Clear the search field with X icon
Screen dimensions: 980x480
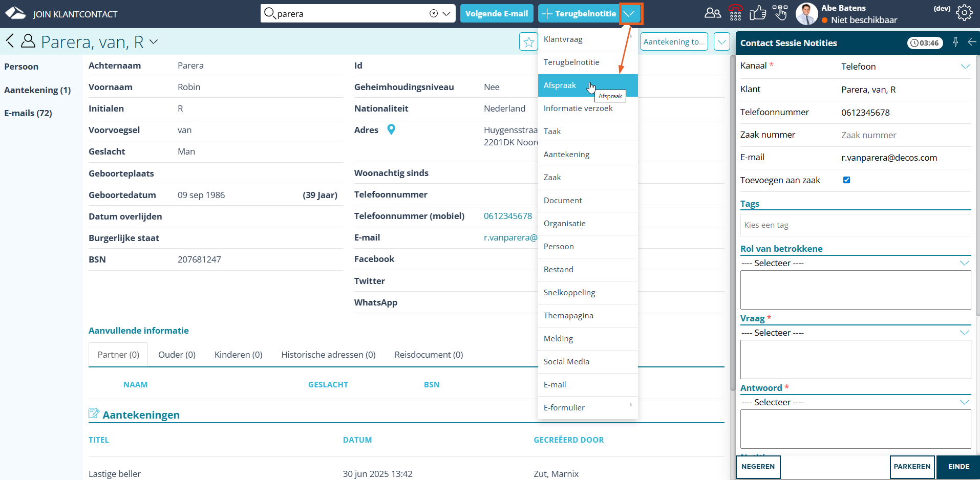pos(434,14)
